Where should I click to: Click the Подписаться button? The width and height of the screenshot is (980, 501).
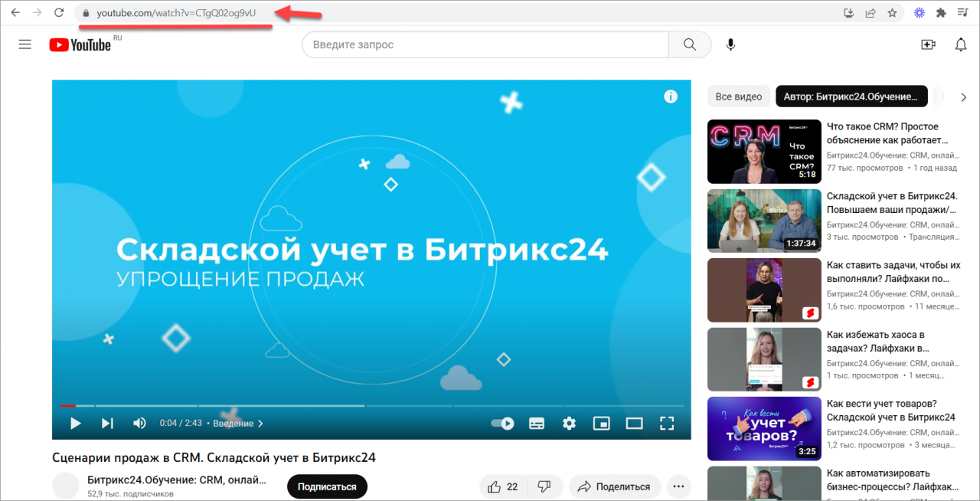(327, 486)
